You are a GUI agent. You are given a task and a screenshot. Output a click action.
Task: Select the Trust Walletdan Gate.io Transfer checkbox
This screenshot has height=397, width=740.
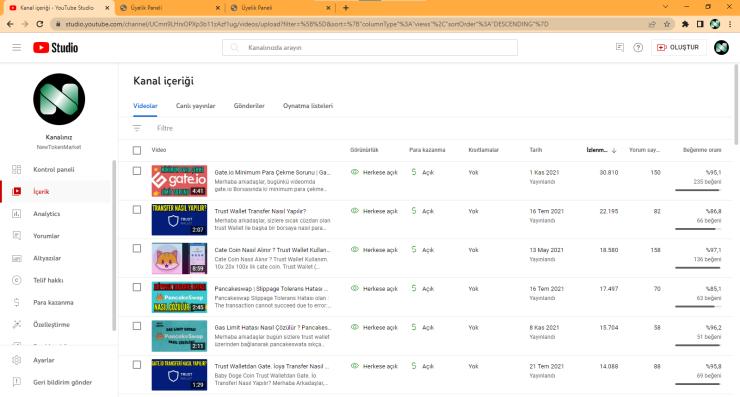[137, 364]
